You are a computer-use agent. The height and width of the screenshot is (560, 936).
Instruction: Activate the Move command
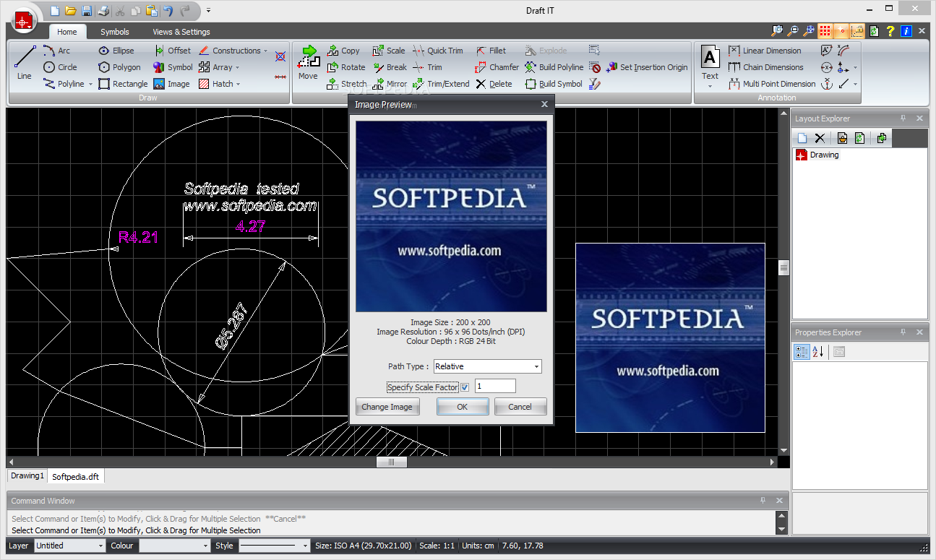[x=308, y=63]
